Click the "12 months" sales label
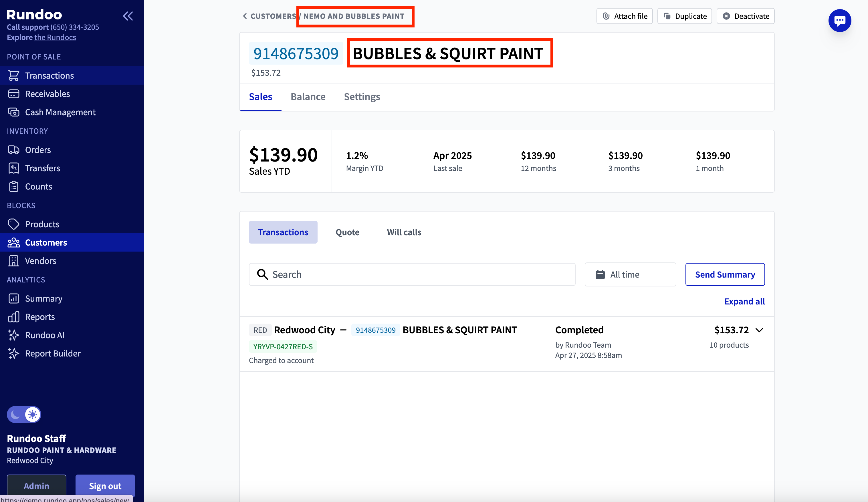The height and width of the screenshot is (502, 868). (538, 168)
